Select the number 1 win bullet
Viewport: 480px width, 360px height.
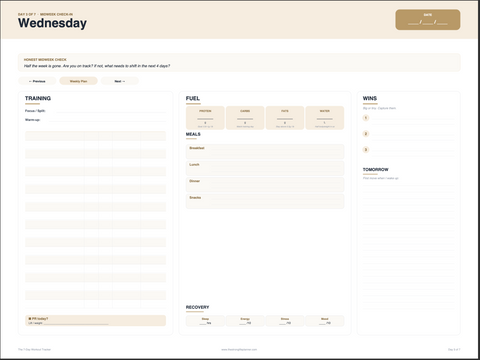366,118
